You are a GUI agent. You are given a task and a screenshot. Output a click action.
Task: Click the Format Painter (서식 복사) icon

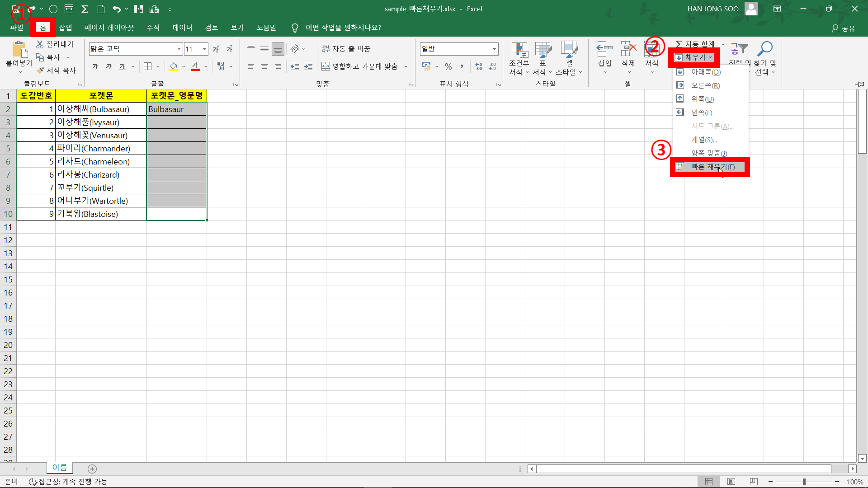(41, 70)
